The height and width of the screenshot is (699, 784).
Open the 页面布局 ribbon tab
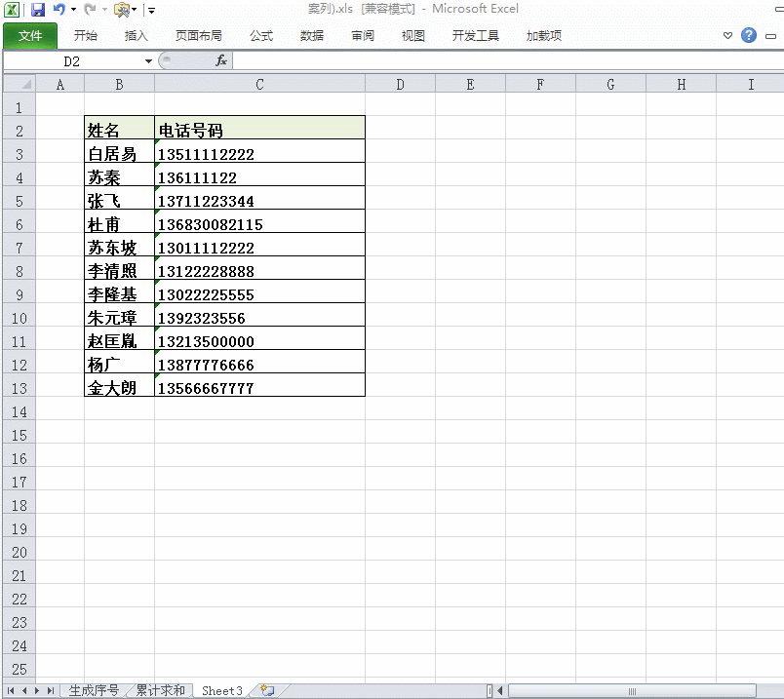(x=199, y=36)
